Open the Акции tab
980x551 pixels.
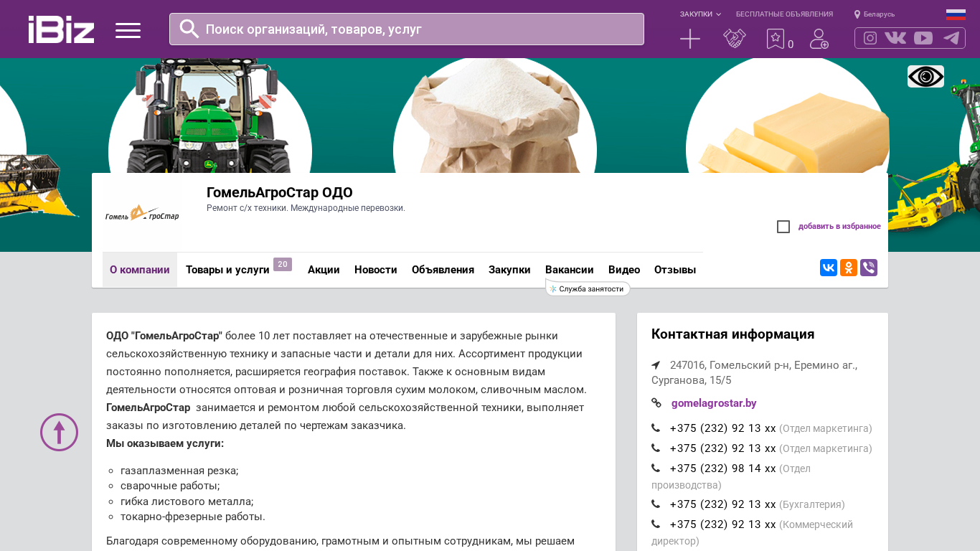coord(324,270)
